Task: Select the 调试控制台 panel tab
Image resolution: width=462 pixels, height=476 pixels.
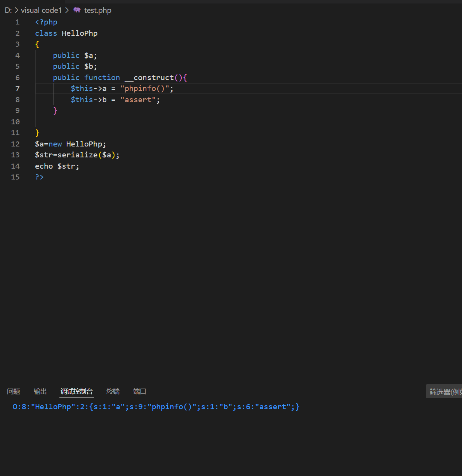Action: [77, 391]
